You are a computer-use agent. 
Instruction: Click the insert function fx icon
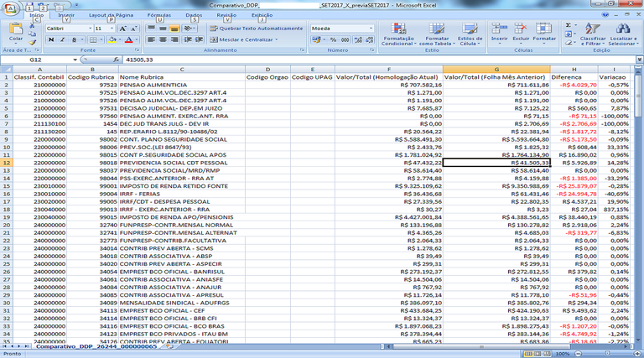tap(114, 60)
